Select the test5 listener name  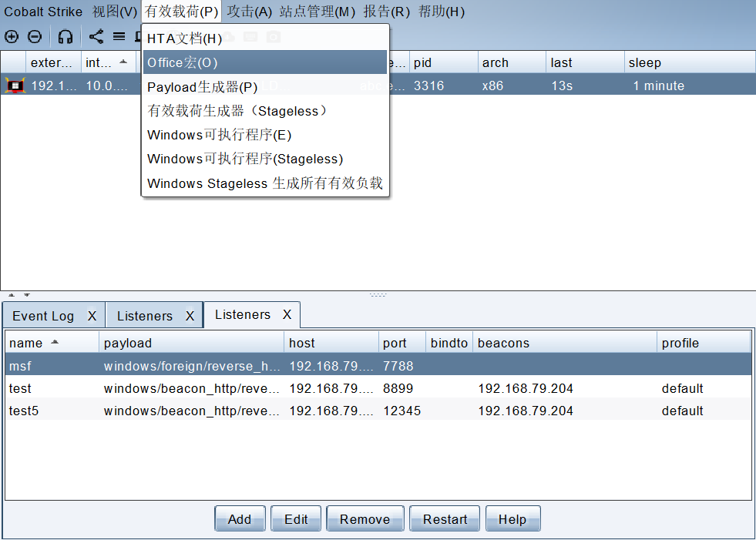coord(24,411)
